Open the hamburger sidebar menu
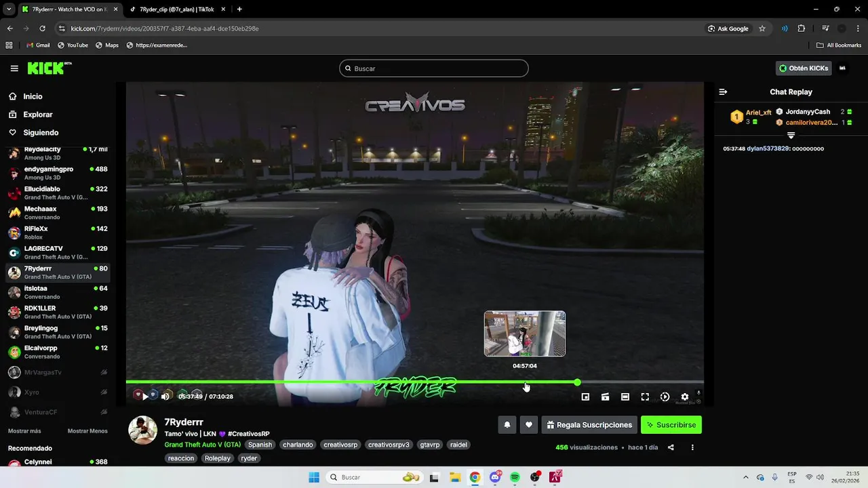This screenshot has width=868, height=488. click(x=14, y=68)
